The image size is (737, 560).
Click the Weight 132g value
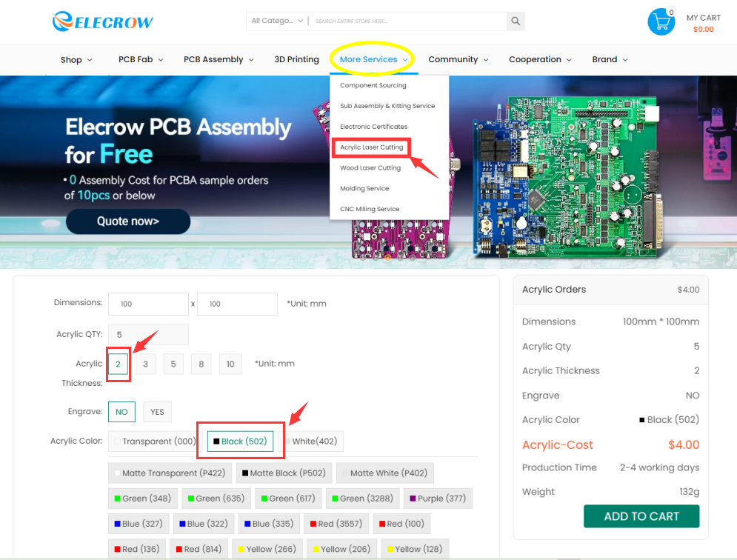tap(689, 492)
